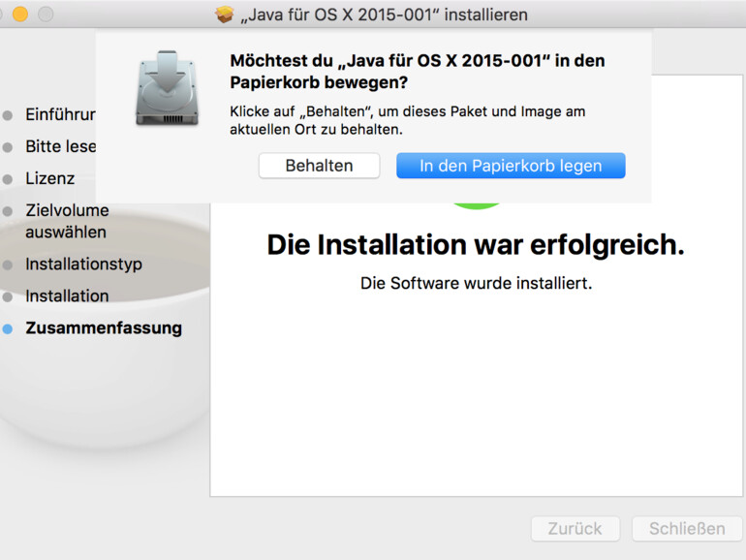Select the Zusammenfassung step
This screenshot has width=746, height=560.
(104, 328)
